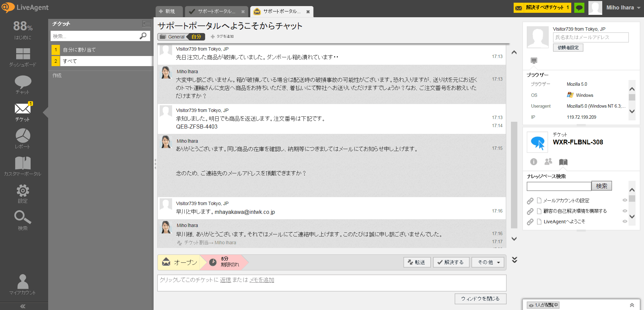Viewport: 644px width, 310px height.
Task: Click link icon beside メールアカウントの設定
Action: (x=530, y=201)
